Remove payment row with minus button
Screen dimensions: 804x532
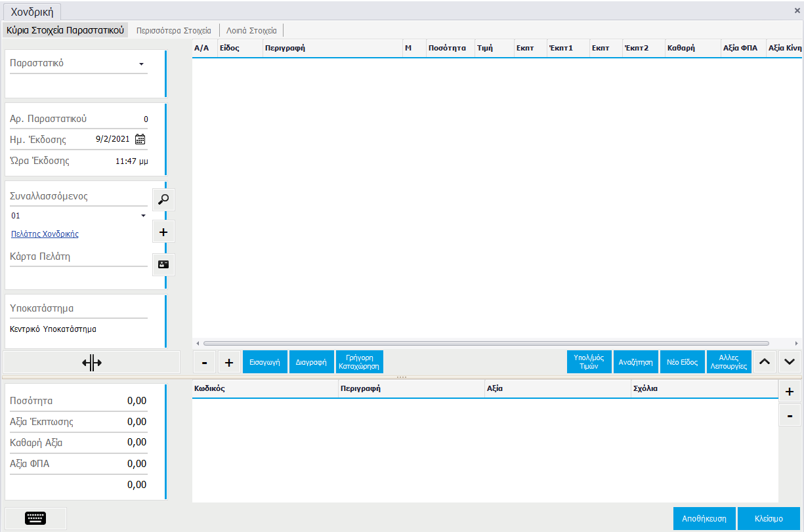click(x=790, y=416)
